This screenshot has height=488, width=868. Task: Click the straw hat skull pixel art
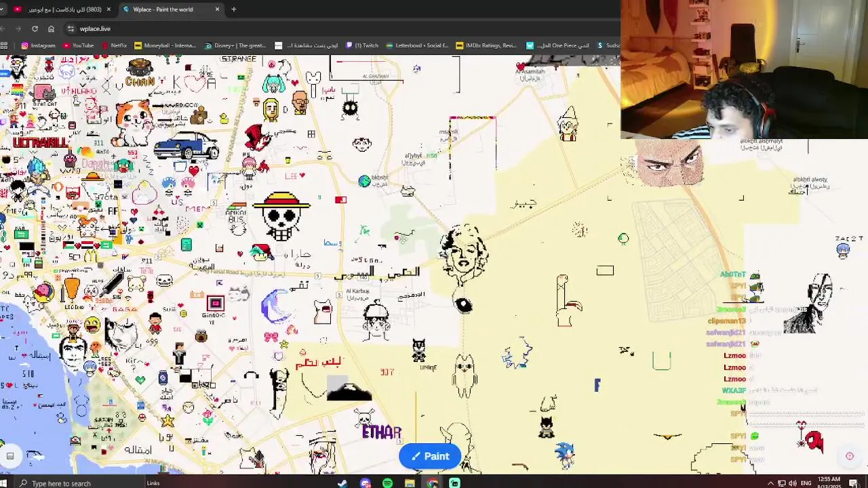click(x=281, y=216)
